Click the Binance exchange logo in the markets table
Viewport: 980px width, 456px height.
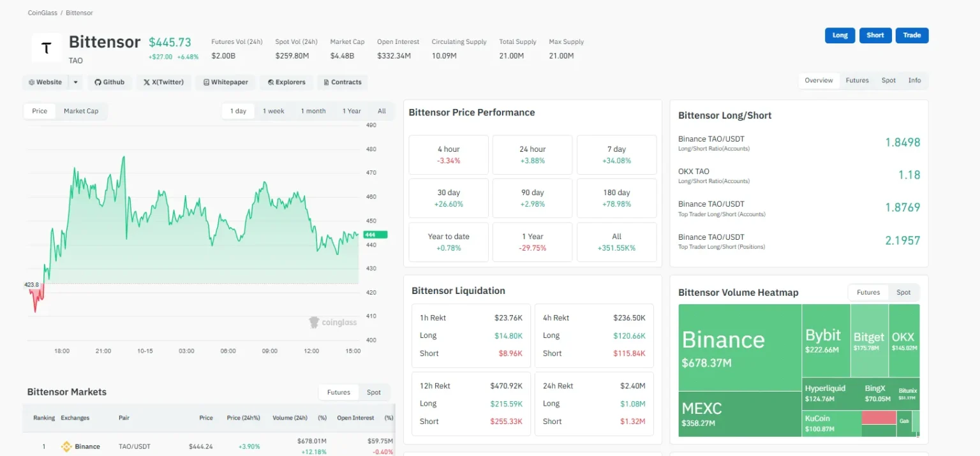(x=66, y=446)
